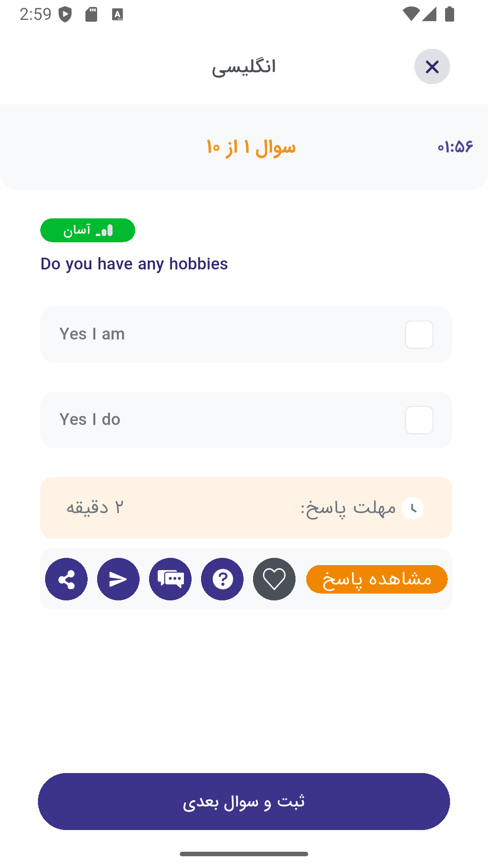488x868 pixels.
Task: Tap the question mark help icon
Action: pyautogui.click(x=222, y=579)
